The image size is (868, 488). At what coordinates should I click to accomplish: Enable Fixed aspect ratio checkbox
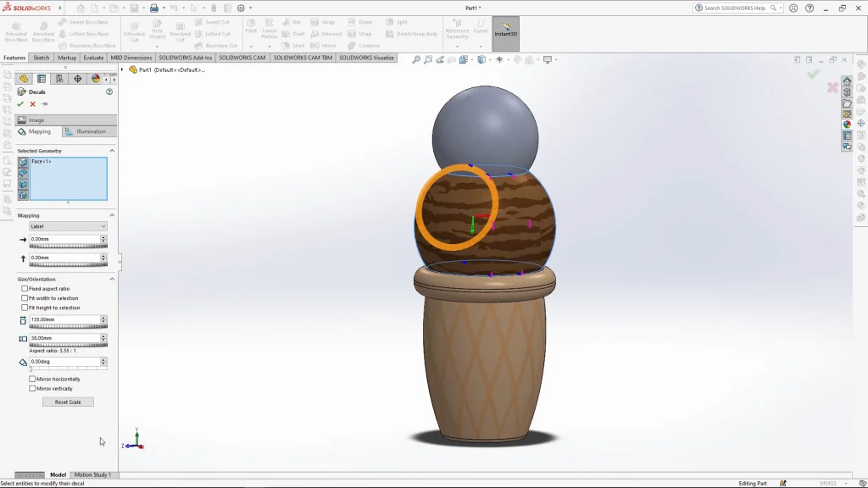pyautogui.click(x=25, y=289)
